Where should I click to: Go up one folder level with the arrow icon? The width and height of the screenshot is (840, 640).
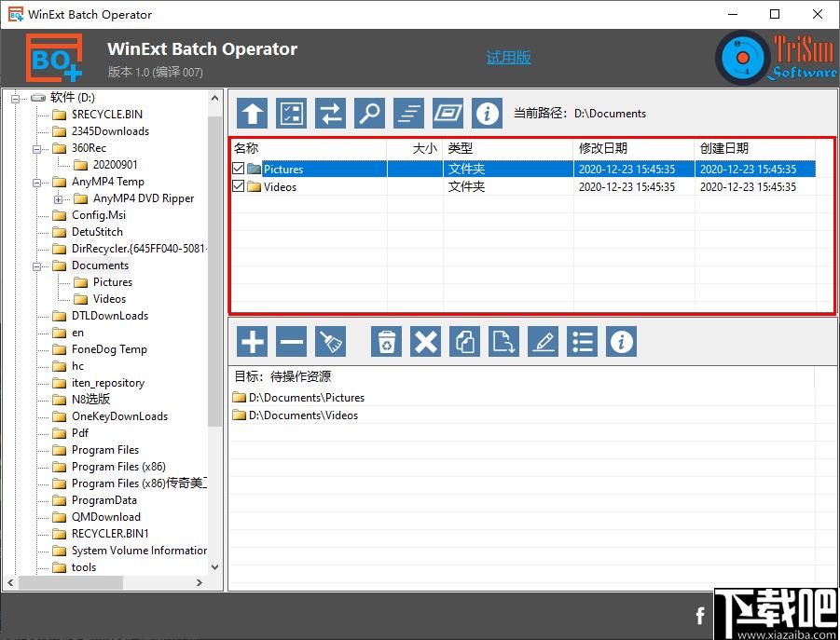point(253,113)
